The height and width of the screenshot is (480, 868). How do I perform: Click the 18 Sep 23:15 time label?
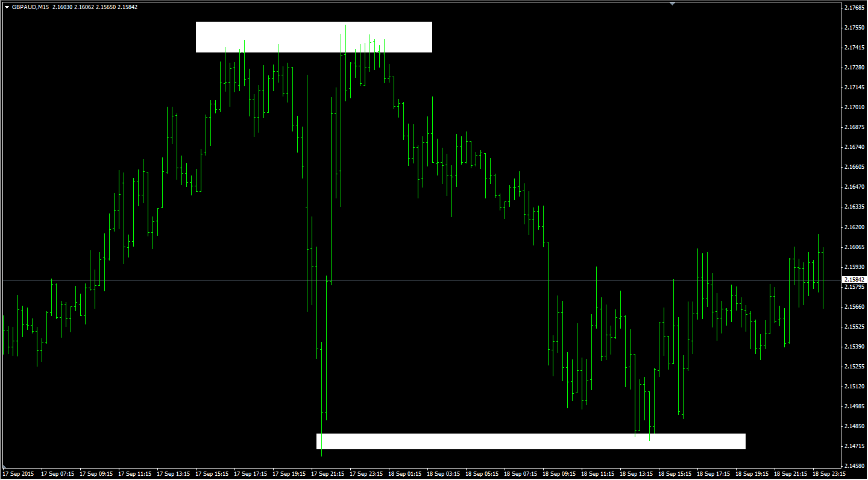(x=829, y=474)
